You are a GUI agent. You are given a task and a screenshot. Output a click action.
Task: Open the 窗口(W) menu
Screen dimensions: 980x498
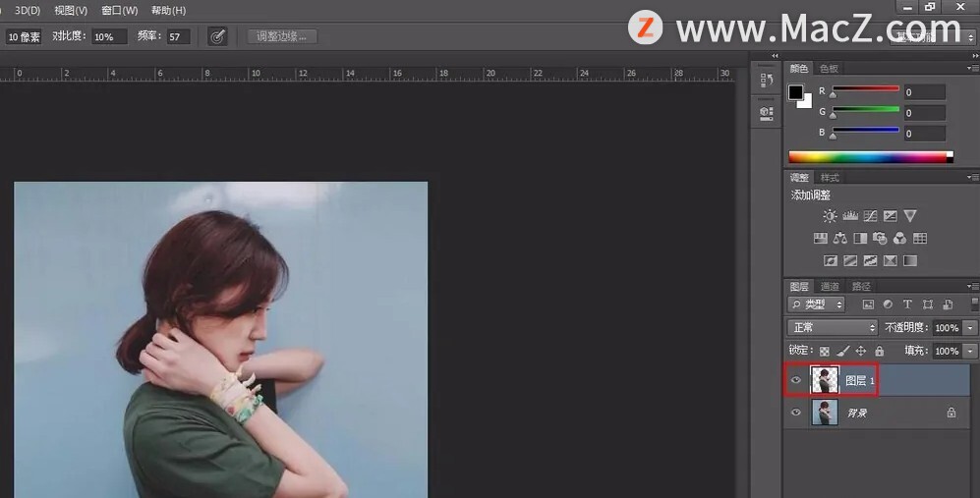click(x=119, y=10)
